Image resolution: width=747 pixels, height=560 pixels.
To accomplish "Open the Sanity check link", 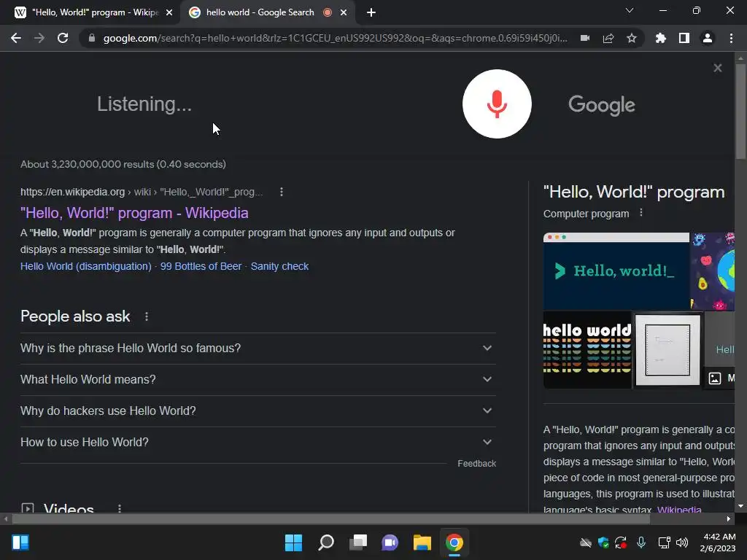I will (x=279, y=266).
